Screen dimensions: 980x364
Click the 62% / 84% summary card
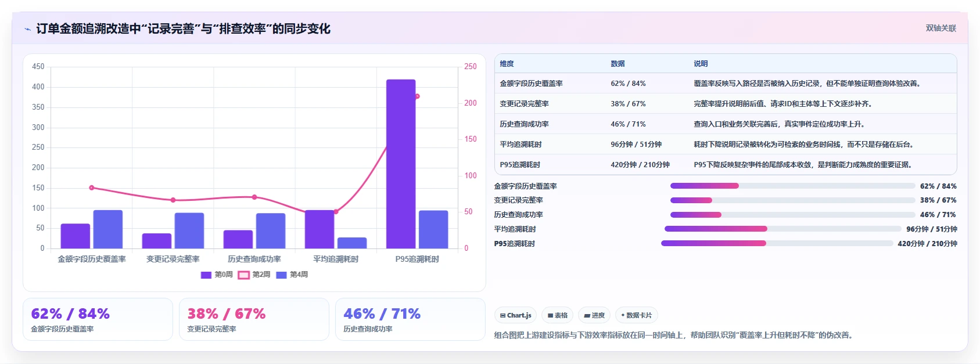(x=98, y=319)
